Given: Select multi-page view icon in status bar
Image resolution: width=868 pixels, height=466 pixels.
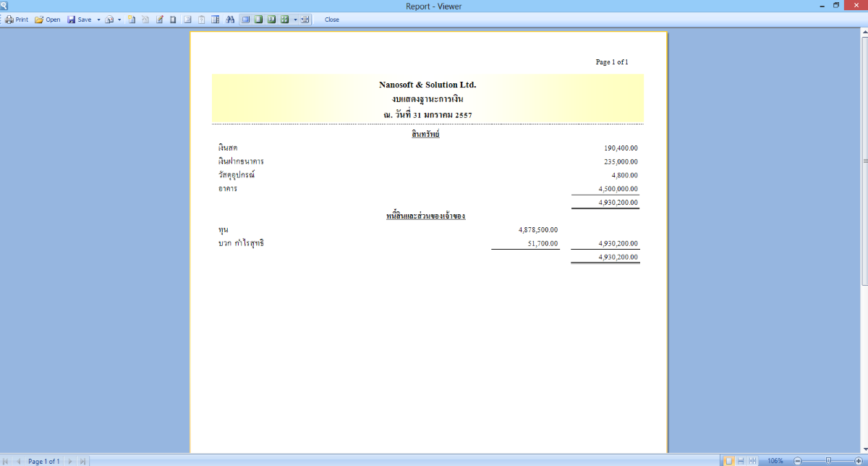Looking at the screenshot, I should click(752, 461).
